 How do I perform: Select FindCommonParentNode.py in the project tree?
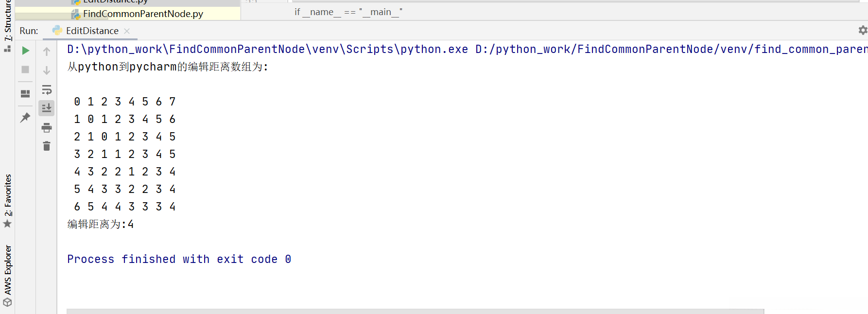tap(143, 14)
